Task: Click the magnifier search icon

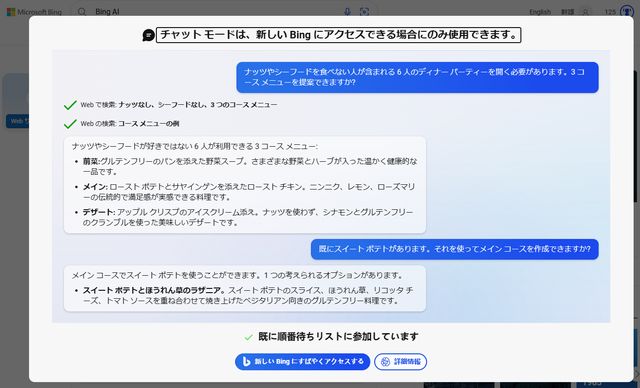Action: tap(82, 12)
